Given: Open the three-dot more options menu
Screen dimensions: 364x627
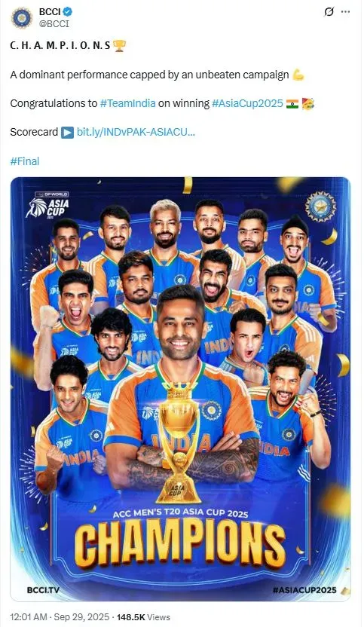Looking at the screenshot, I should tap(345, 12).
